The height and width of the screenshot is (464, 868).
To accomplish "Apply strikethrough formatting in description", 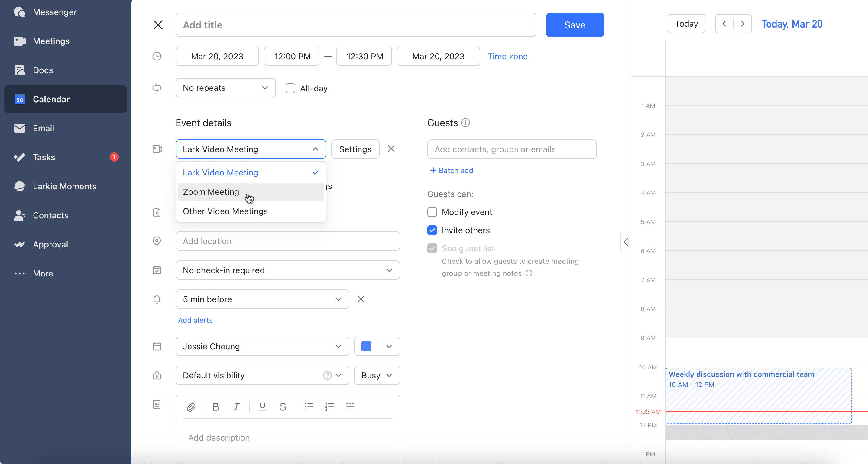I will (x=283, y=407).
